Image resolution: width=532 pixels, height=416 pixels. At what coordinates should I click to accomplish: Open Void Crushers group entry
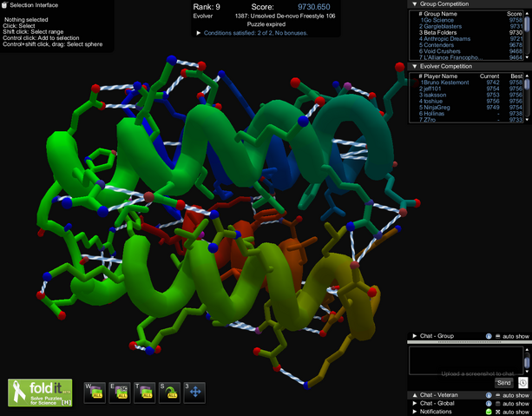[x=470, y=51]
